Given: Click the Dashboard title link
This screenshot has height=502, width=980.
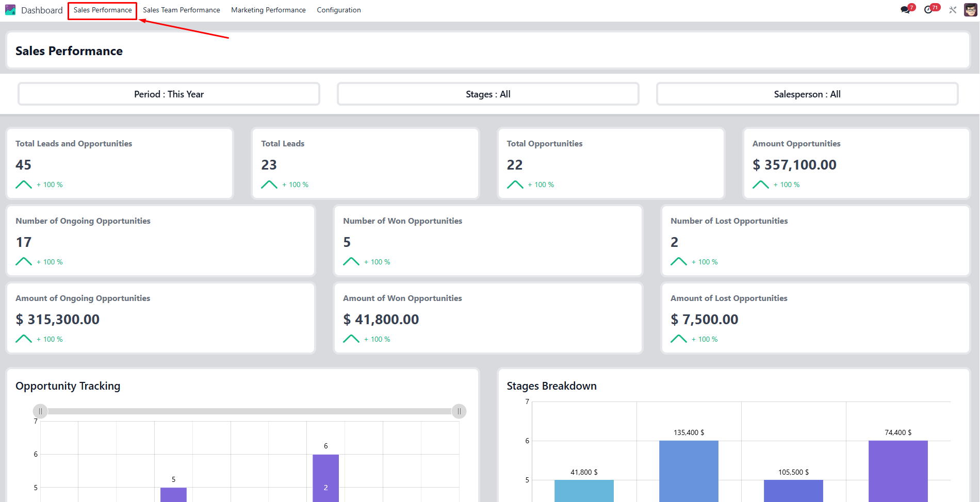Looking at the screenshot, I should point(42,10).
